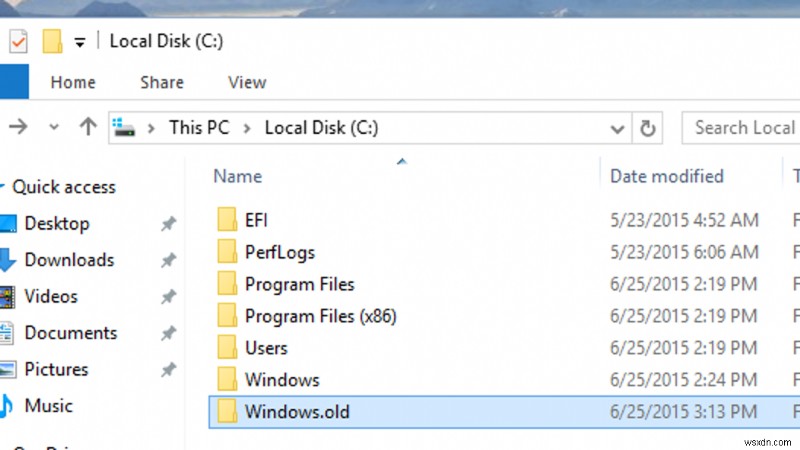The image size is (800, 450).
Task: Select the Desktop icon in Quick access
Action: pyautogui.click(x=8, y=224)
